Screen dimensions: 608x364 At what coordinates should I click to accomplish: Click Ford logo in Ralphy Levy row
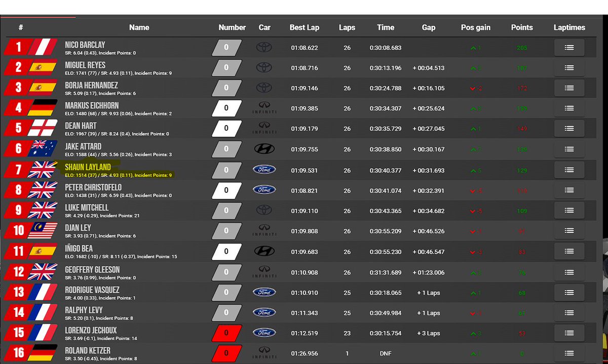[x=264, y=312]
